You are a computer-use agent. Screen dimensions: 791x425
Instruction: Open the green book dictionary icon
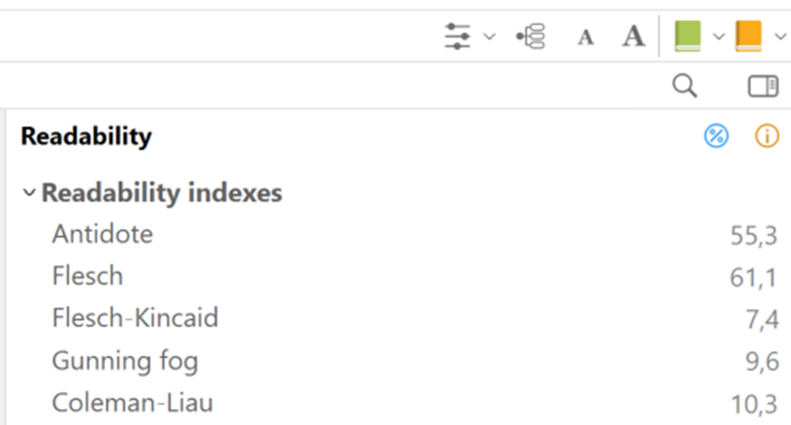coord(688,37)
